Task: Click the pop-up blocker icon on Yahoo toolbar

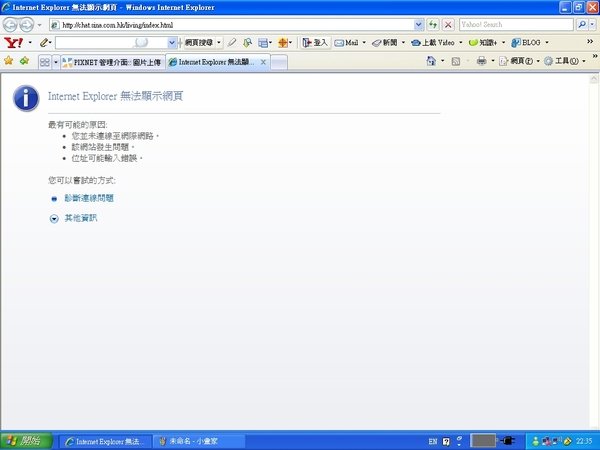Action: point(248,42)
